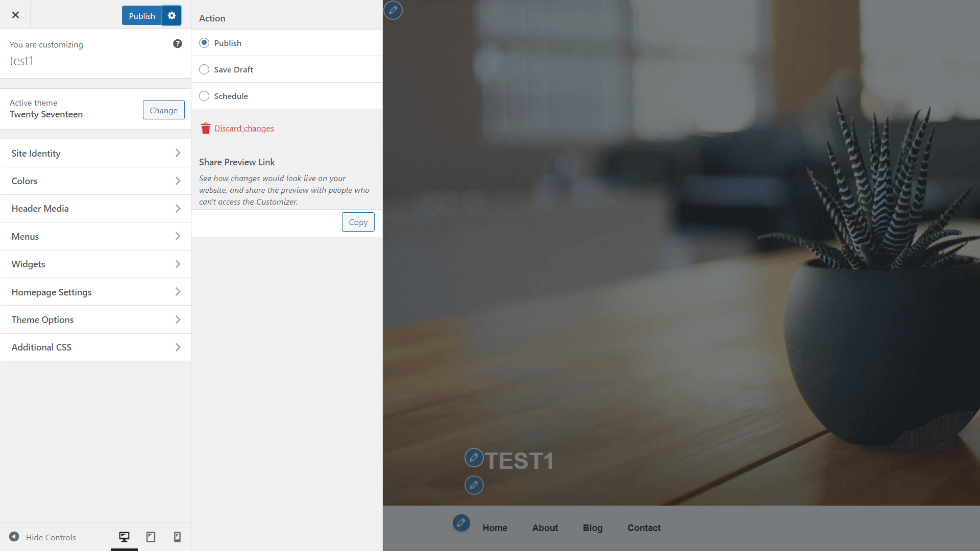The width and height of the screenshot is (980, 551).
Task: Click the pencil icon at top of header image
Action: [393, 10]
